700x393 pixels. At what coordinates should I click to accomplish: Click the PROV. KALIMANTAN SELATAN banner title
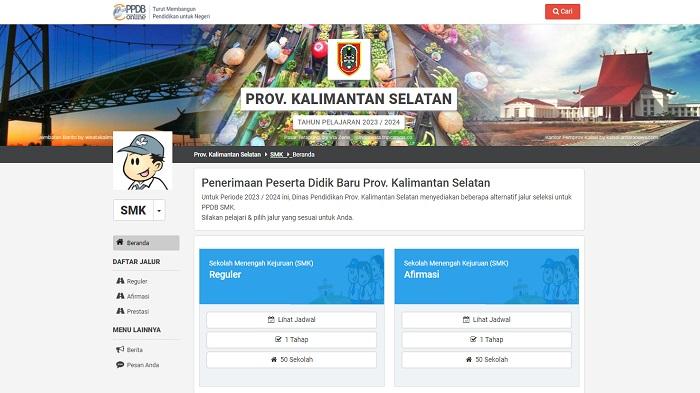click(349, 99)
